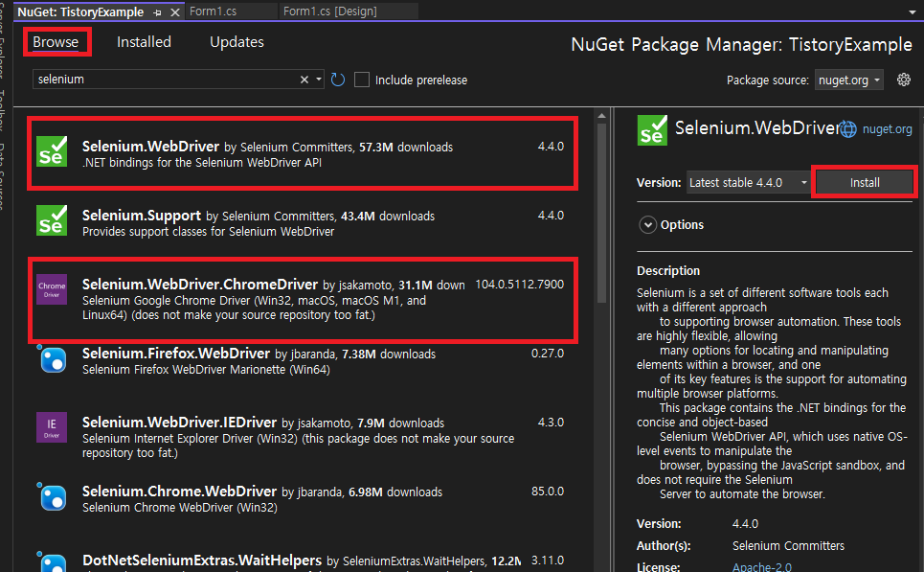Select the Selenium.Support package title
Viewport: 924px width, 572px height.
[142, 216]
